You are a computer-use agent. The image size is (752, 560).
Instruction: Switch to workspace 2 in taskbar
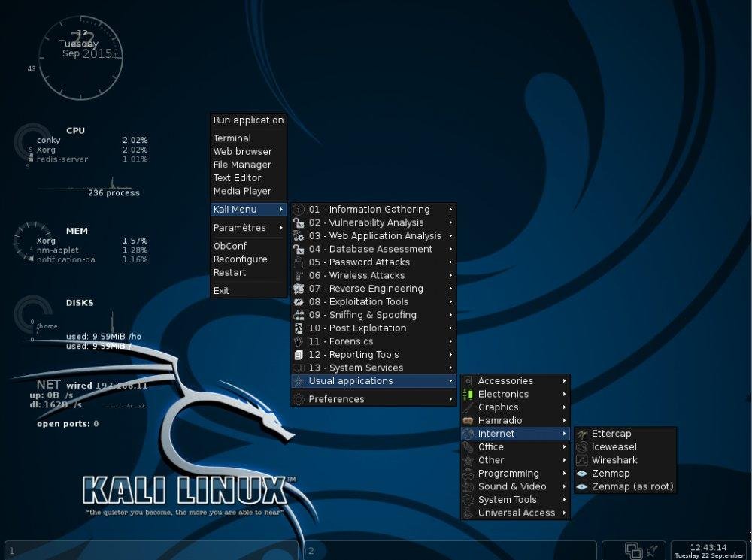(x=450, y=550)
